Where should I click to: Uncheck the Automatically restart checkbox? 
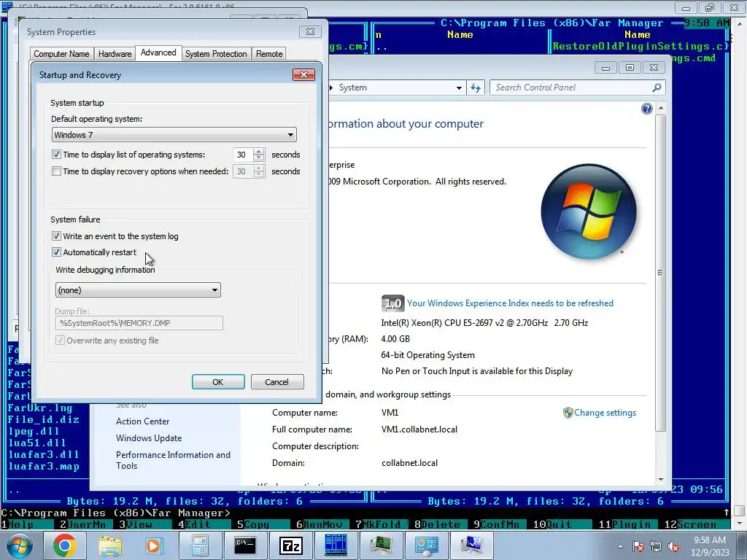tap(56, 252)
